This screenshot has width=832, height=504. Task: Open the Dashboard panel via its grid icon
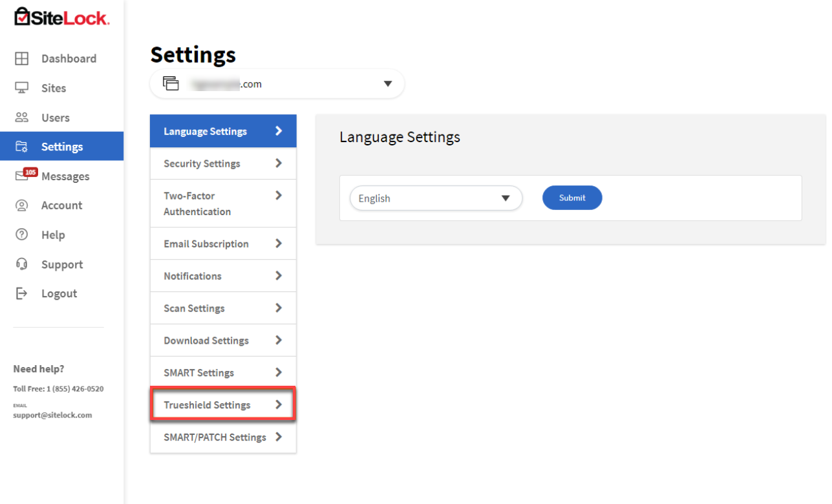point(21,58)
